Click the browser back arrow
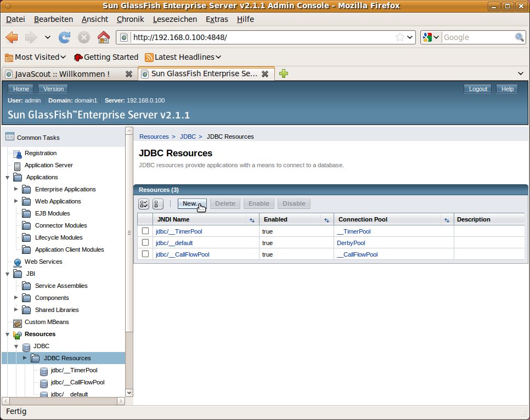Screen dimensions: 530x420 click(12, 37)
